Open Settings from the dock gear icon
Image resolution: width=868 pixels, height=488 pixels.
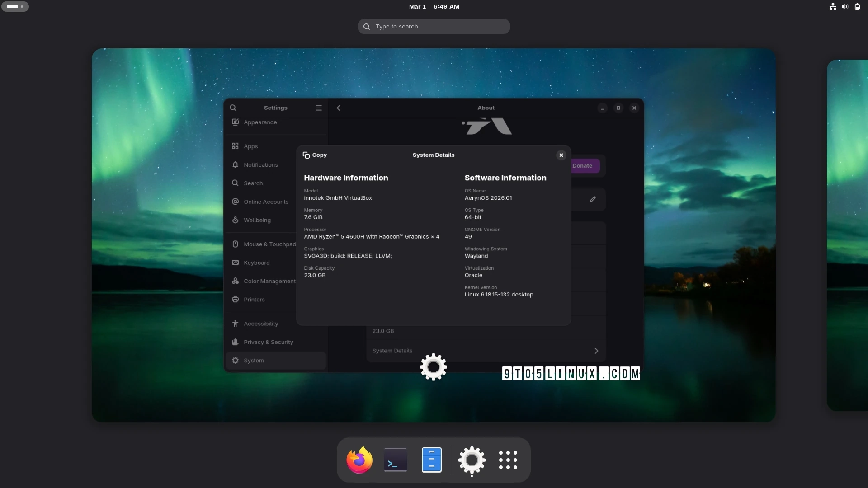click(472, 460)
